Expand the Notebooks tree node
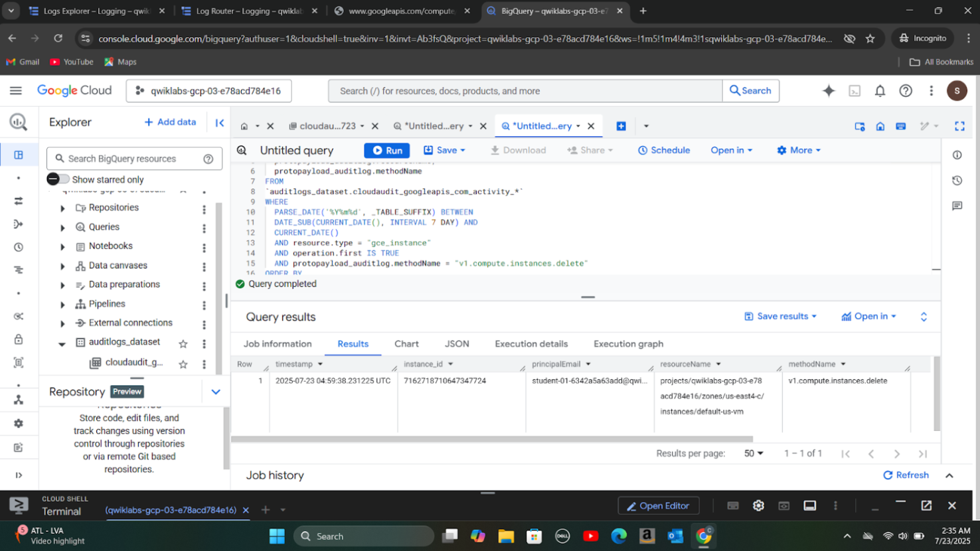This screenshot has height=551, width=980. pos(62,247)
